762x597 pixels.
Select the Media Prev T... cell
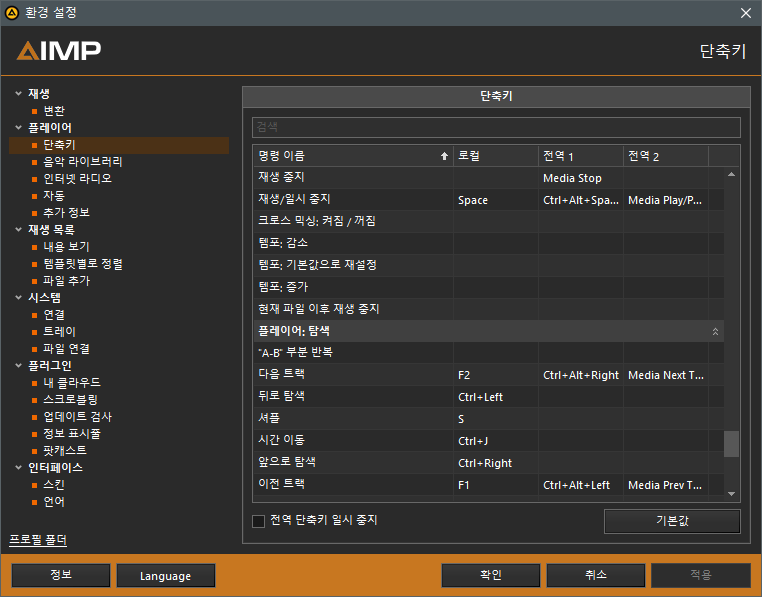(666, 485)
